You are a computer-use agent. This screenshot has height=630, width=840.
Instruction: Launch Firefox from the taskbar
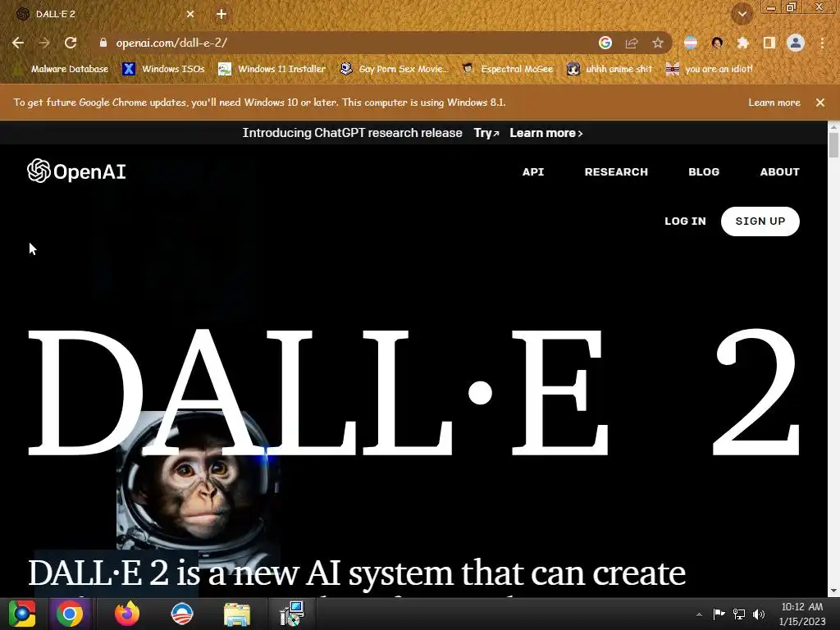pyautogui.click(x=127, y=614)
